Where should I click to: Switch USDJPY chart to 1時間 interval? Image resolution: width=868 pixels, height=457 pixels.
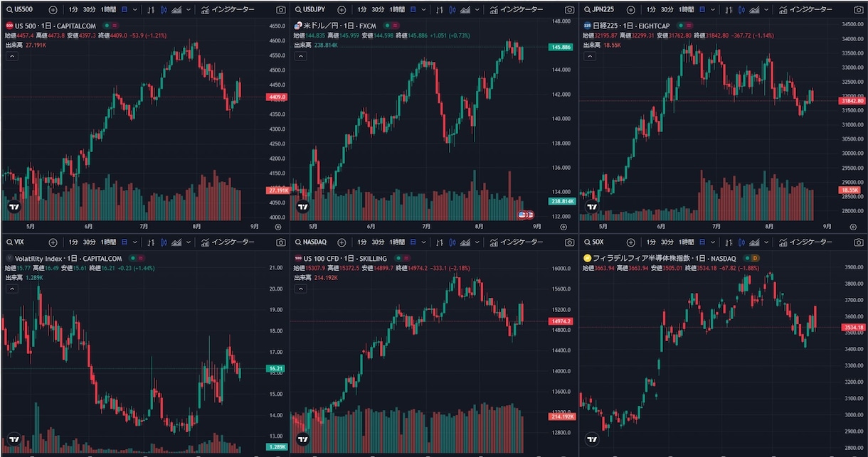point(397,10)
